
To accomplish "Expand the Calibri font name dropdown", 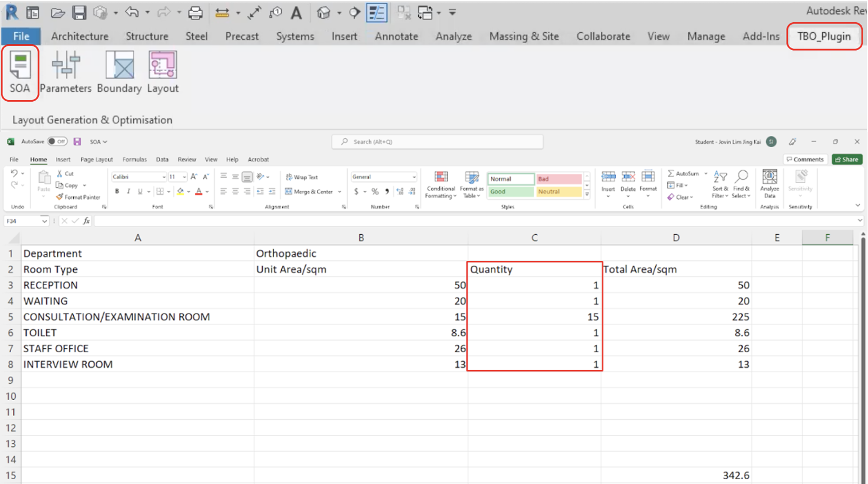I will point(164,177).
